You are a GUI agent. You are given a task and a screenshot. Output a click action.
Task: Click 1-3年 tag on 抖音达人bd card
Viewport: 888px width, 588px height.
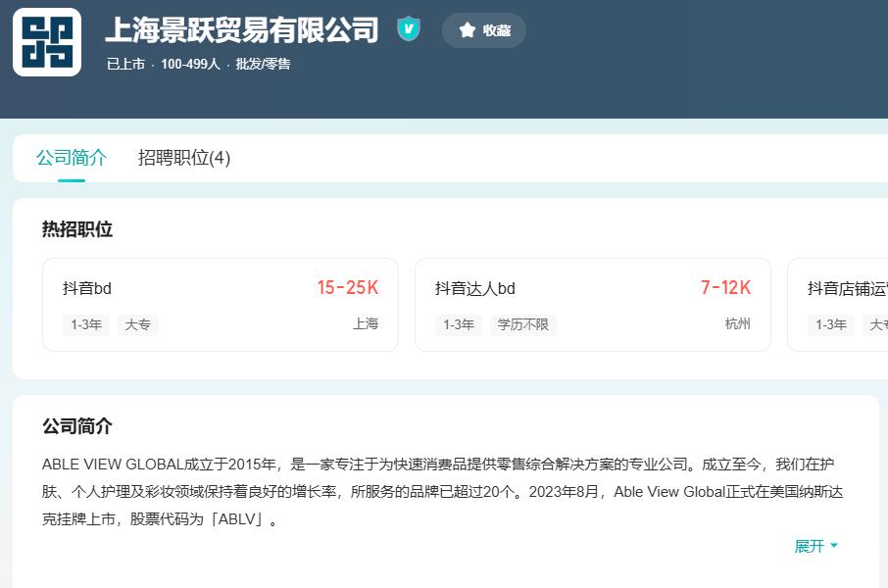(x=459, y=324)
